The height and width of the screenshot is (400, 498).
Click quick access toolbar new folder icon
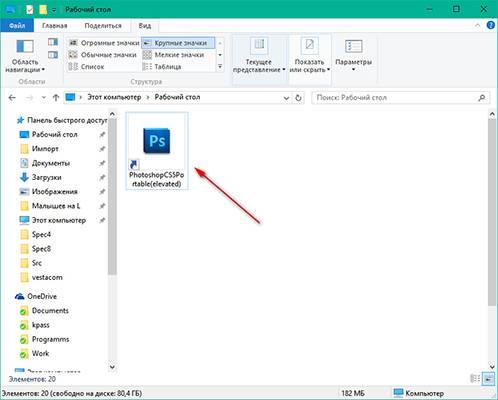43,10
